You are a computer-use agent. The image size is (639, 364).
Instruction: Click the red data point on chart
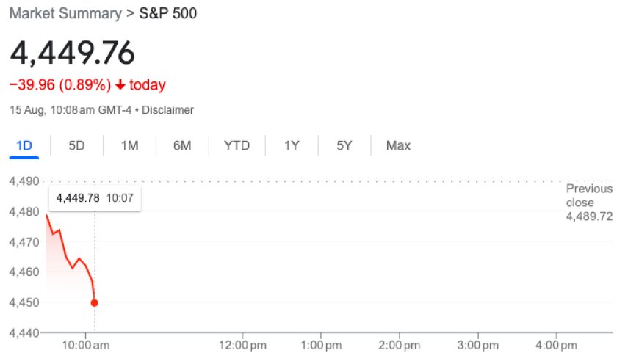95,302
